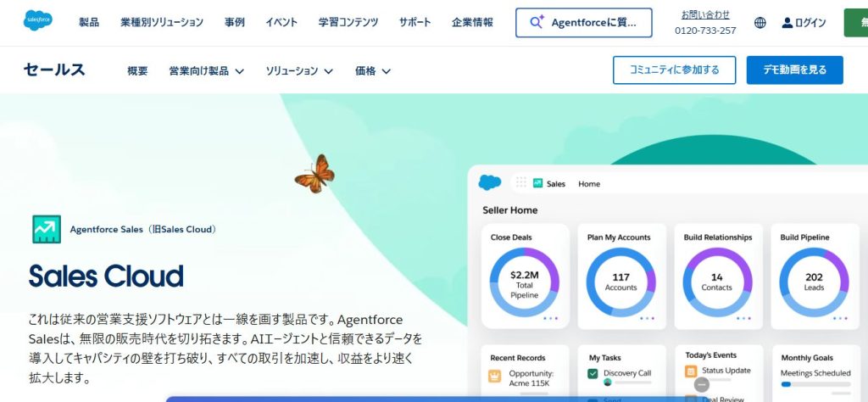The width and height of the screenshot is (868, 402).
Task: Click the Plan My Accounts donut chart
Action: point(620,282)
